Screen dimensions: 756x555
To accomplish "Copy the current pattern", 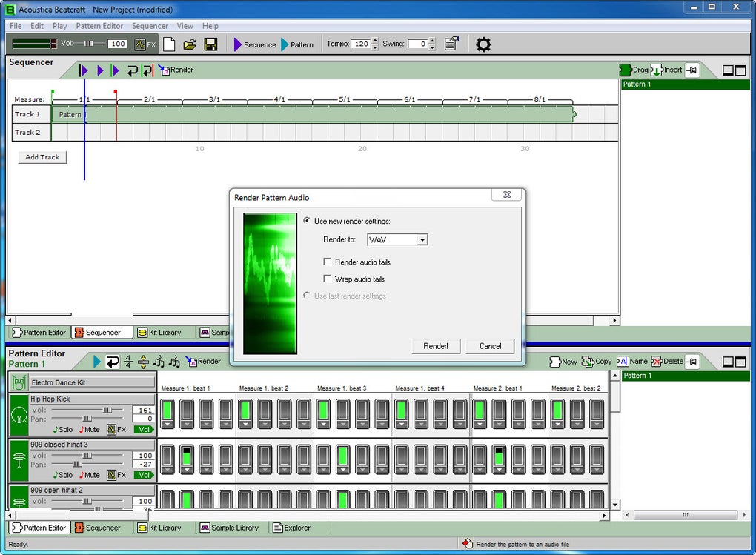I will (x=597, y=361).
